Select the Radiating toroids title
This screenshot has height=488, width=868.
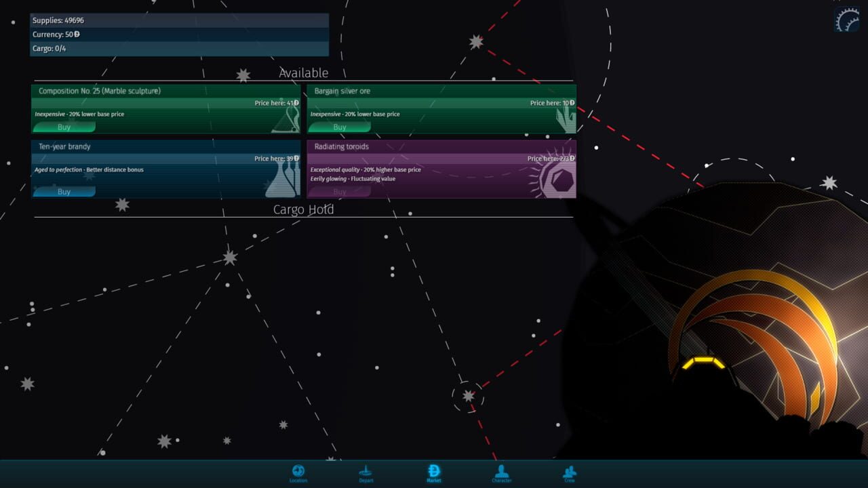point(341,146)
